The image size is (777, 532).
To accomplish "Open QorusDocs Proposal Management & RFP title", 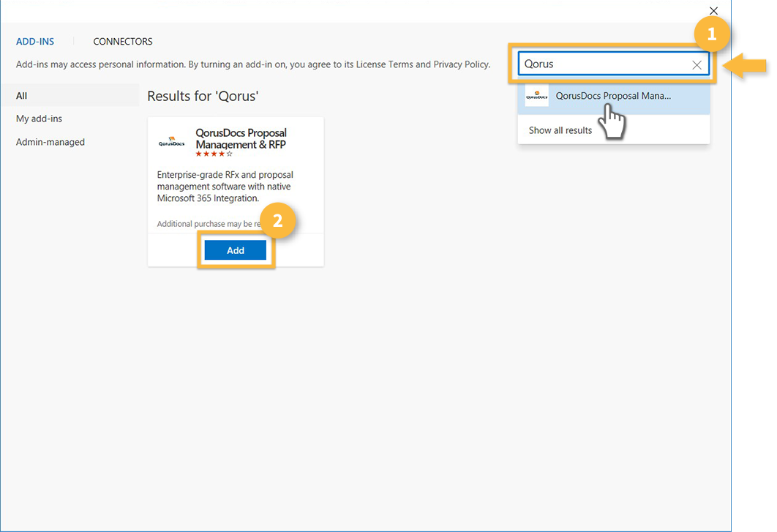I will pyautogui.click(x=241, y=139).
